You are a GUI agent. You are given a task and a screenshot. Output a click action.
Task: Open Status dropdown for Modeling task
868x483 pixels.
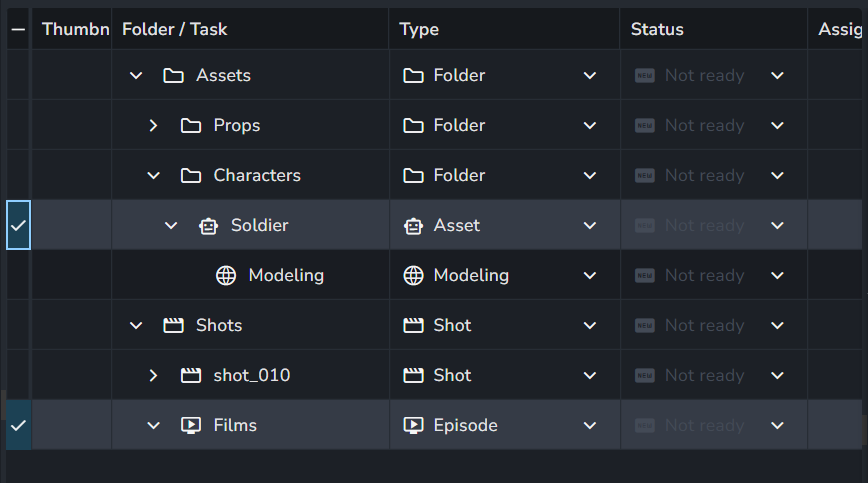[777, 275]
